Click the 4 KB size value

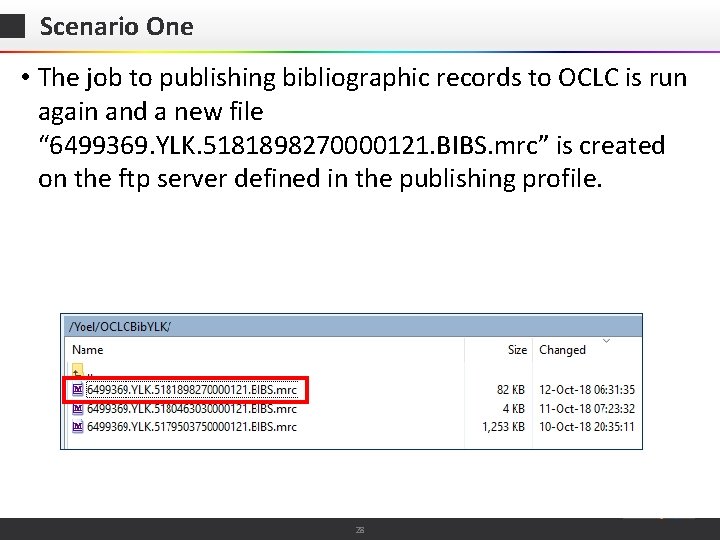pos(513,408)
